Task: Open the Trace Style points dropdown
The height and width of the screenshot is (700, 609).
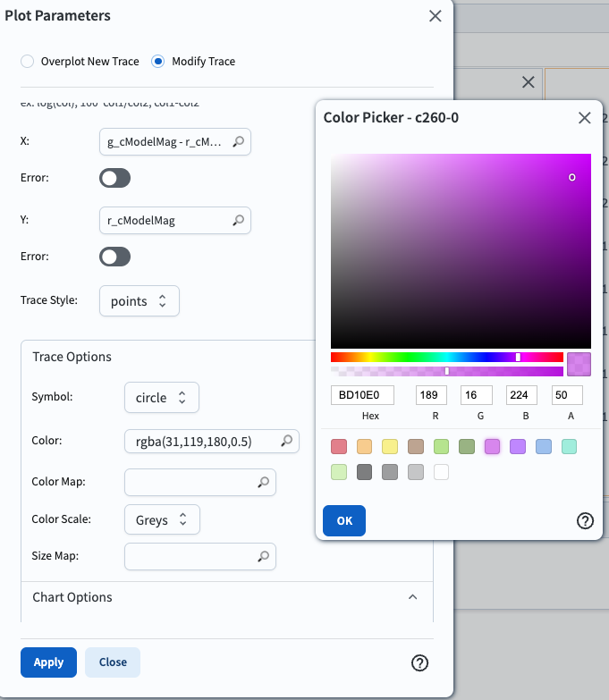Action: click(140, 301)
